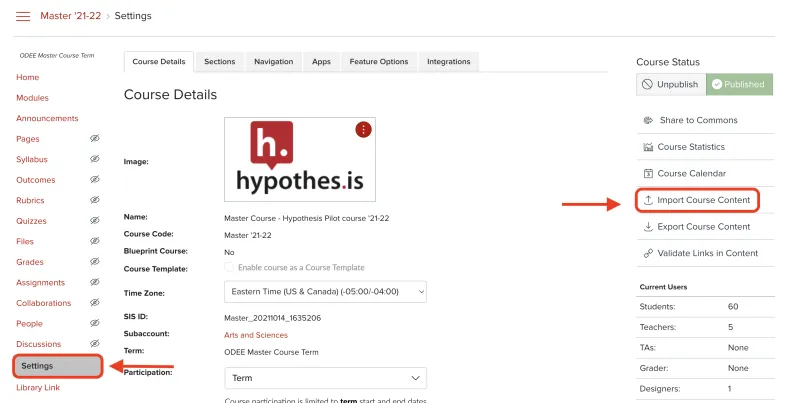Toggle the hidden-eye icon beside Discussions

point(95,343)
